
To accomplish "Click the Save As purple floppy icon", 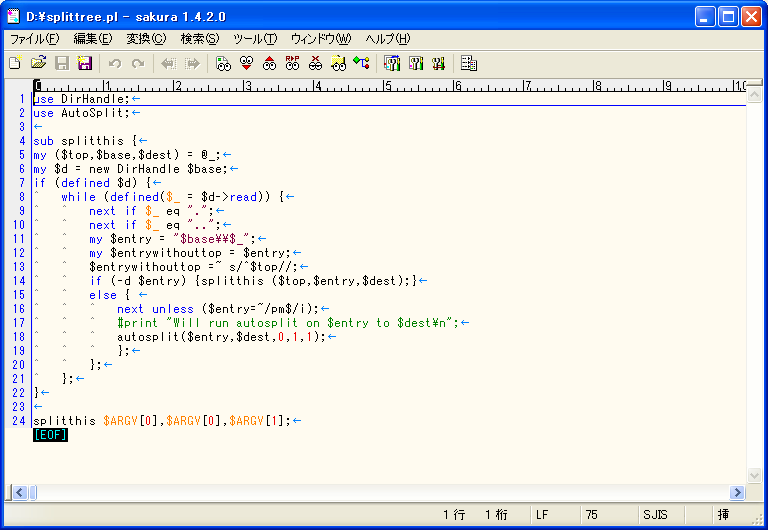I will [85, 63].
